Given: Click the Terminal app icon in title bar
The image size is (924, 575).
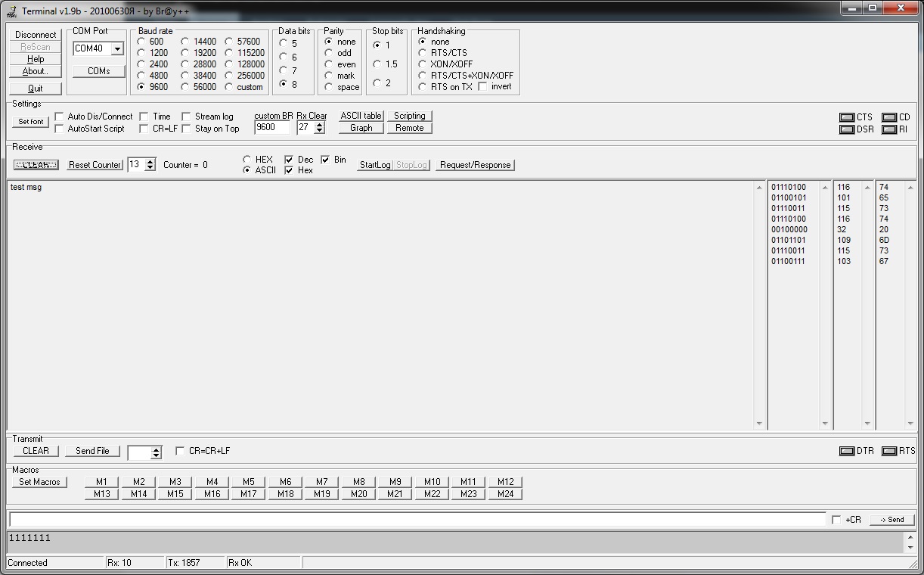Looking at the screenshot, I should click(x=11, y=11).
